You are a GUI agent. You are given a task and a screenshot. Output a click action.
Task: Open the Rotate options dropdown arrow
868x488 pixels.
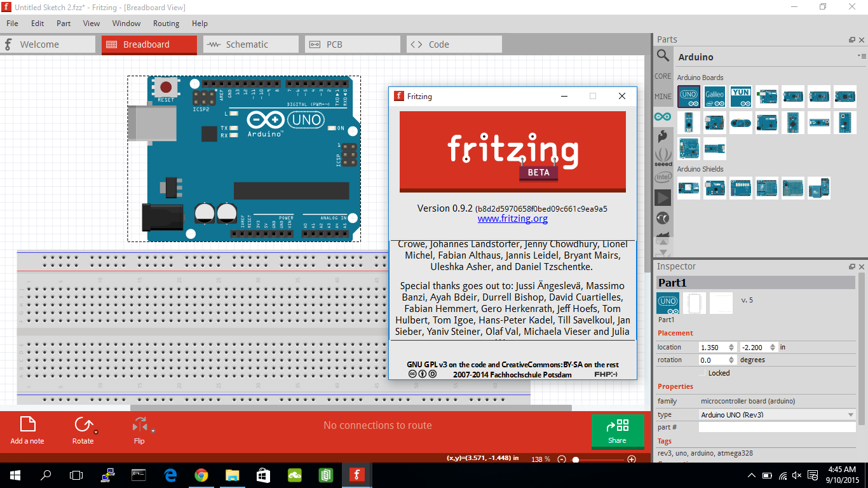click(x=96, y=432)
